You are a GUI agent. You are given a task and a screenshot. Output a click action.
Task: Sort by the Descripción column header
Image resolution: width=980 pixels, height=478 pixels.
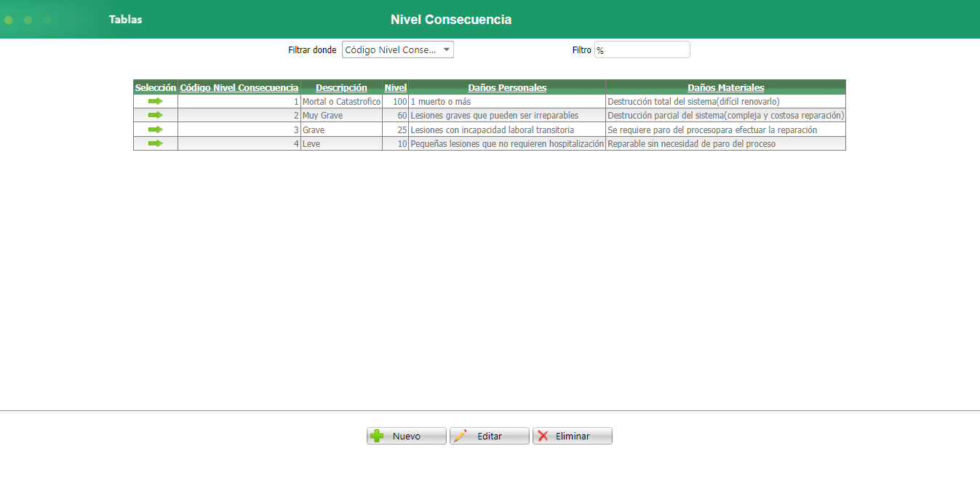[341, 87]
